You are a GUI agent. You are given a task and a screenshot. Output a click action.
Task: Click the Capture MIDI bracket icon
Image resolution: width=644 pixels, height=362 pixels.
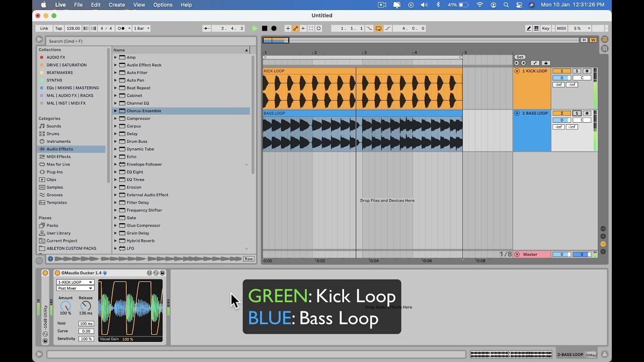[311, 29]
